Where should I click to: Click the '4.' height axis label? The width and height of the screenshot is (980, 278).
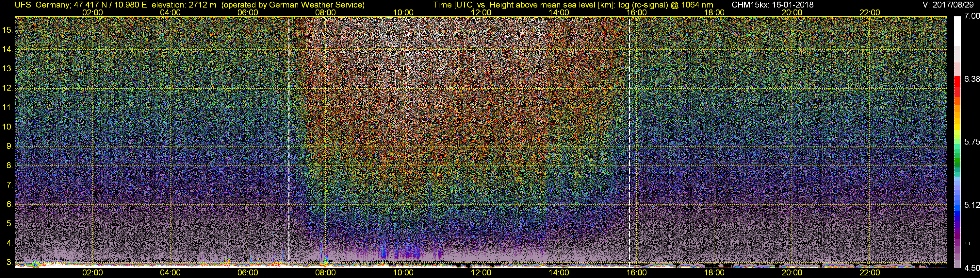tap(10, 243)
